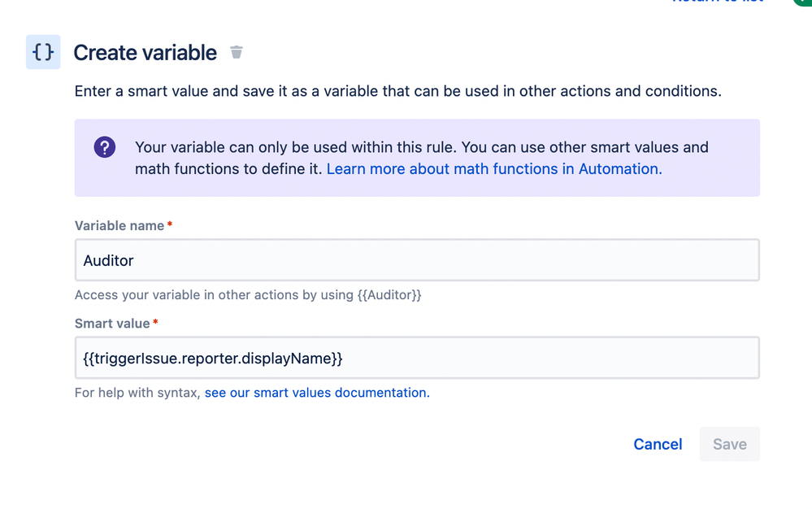This screenshot has height=509, width=812.
Task: Click the Smart value input field
Action: point(417,358)
